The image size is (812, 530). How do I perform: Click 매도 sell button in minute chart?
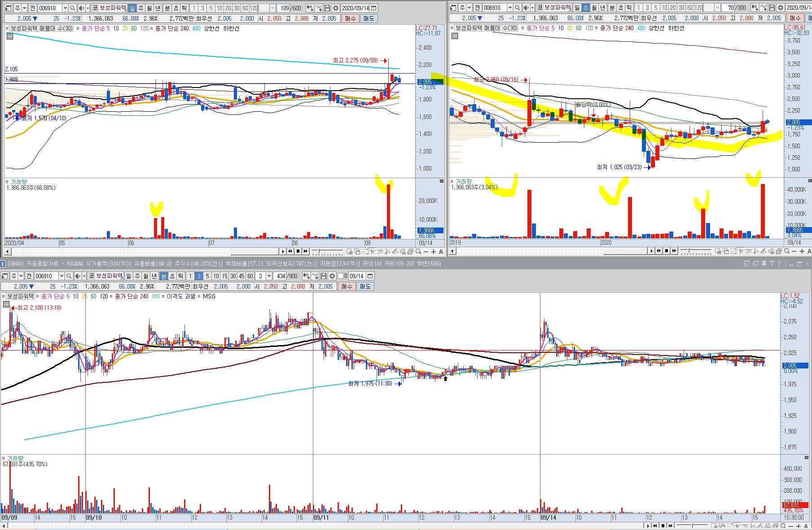pos(365,286)
